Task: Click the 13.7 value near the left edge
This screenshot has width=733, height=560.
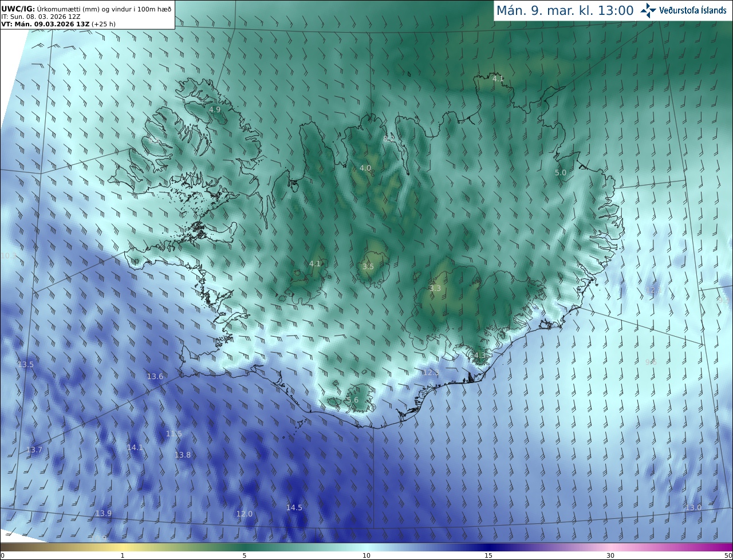Action: (34, 449)
